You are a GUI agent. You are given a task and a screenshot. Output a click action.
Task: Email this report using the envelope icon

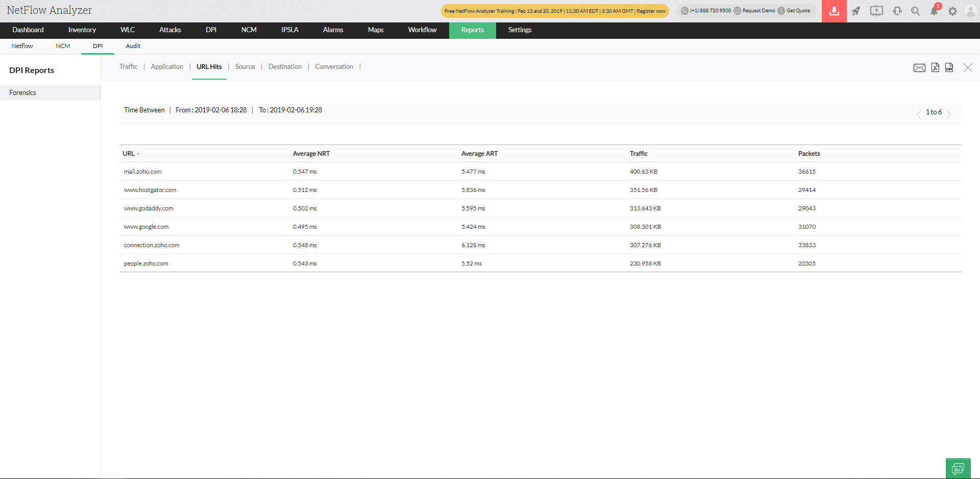919,68
